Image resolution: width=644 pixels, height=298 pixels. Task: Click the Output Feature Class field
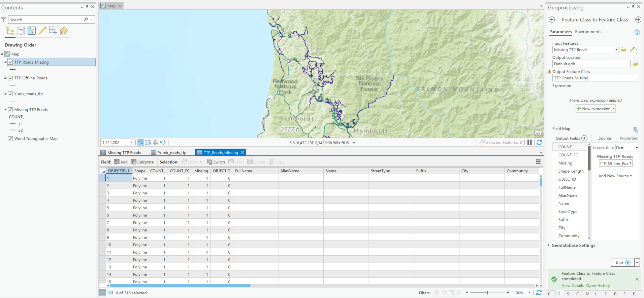(x=595, y=78)
